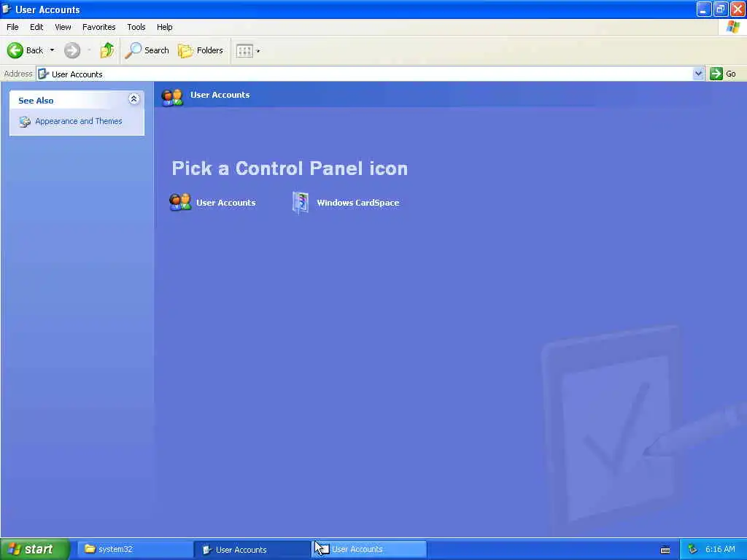Open the Views dropdown button
The width and height of the screenshot is (747, 560).
tap(248, 50)
